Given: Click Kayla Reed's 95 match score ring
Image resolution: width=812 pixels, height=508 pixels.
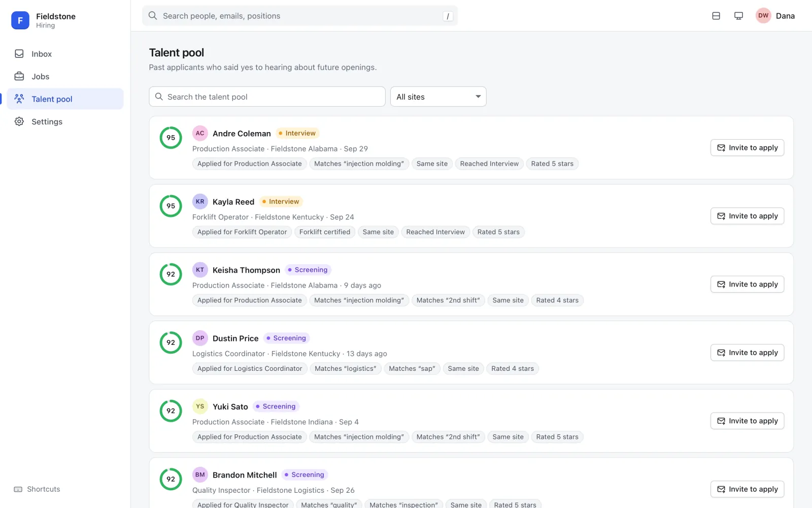Looking at the screenshot, I should (171, 206).
